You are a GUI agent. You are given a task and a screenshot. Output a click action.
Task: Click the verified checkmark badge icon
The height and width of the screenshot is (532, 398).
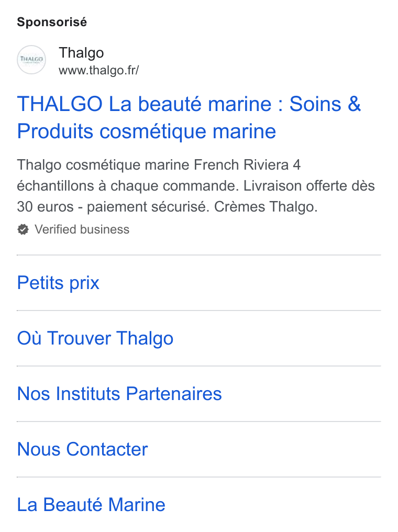[x=23, y=230]
